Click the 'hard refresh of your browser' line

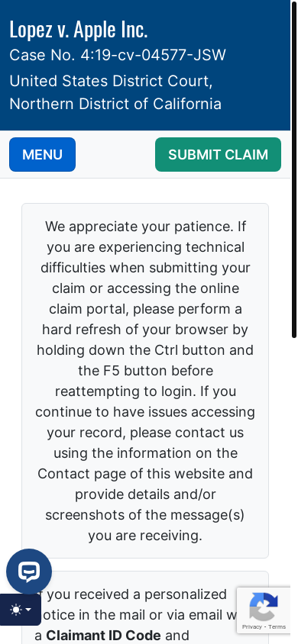coord(145,330)
